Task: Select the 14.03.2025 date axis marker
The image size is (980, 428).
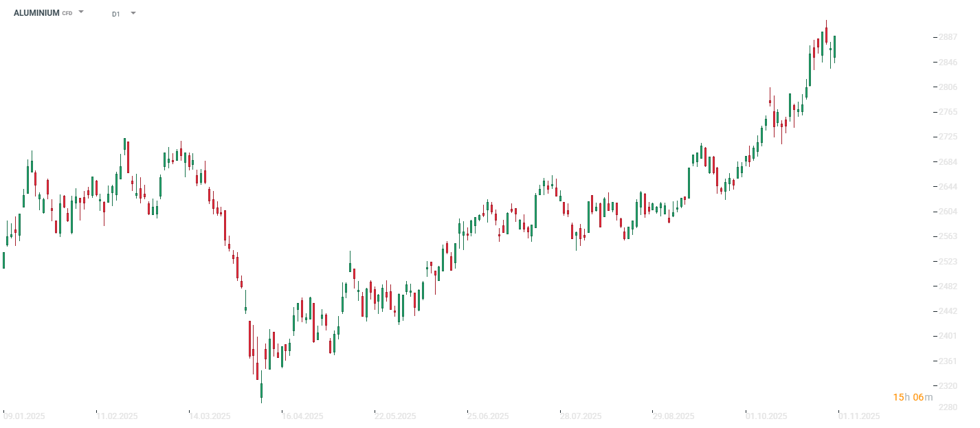Action: point(210,416)
